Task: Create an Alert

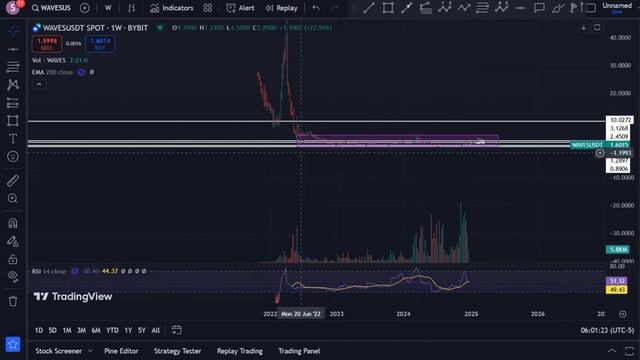Action: pos(240,8)
